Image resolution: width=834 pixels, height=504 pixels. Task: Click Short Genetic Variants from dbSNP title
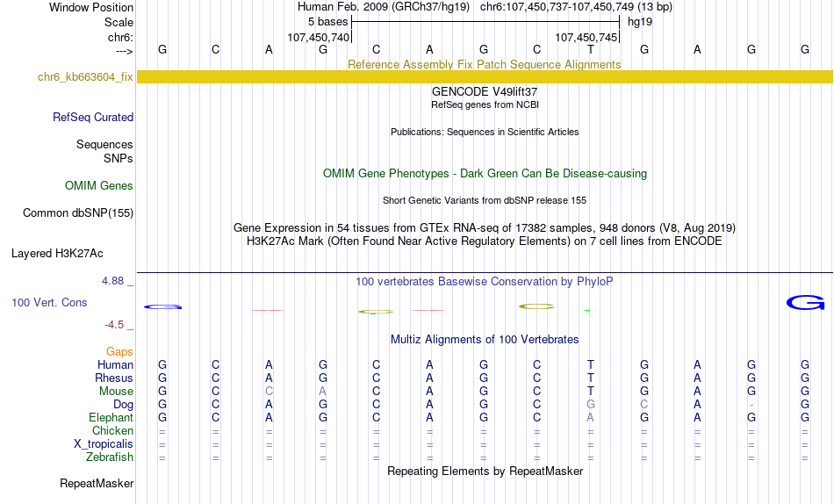coord(485,201)
